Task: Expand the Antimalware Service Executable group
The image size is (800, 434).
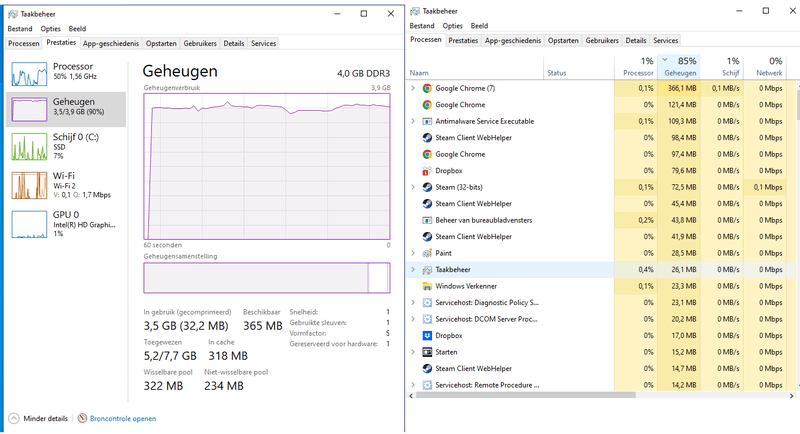Action: (413, 121)
